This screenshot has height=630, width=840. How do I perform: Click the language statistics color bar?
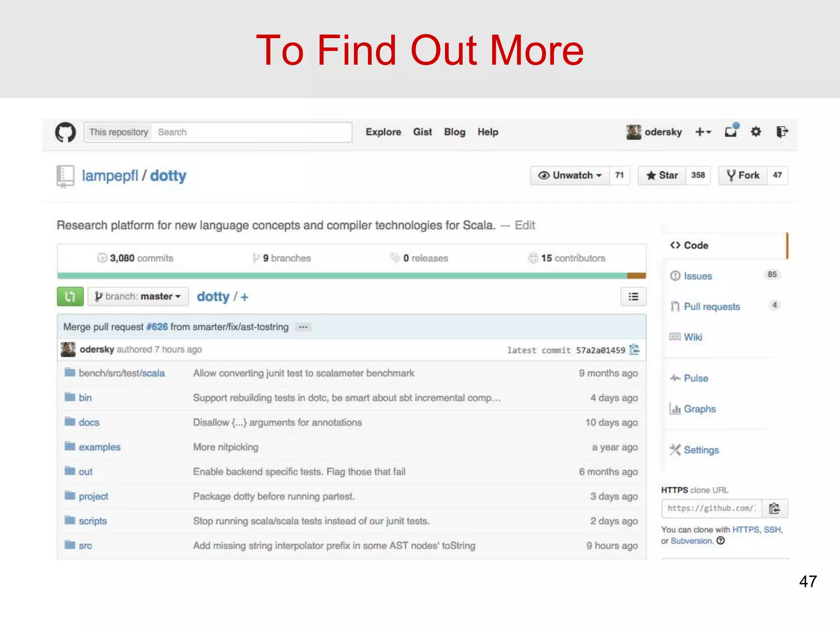pyautogui.click(x=352, y=276)
